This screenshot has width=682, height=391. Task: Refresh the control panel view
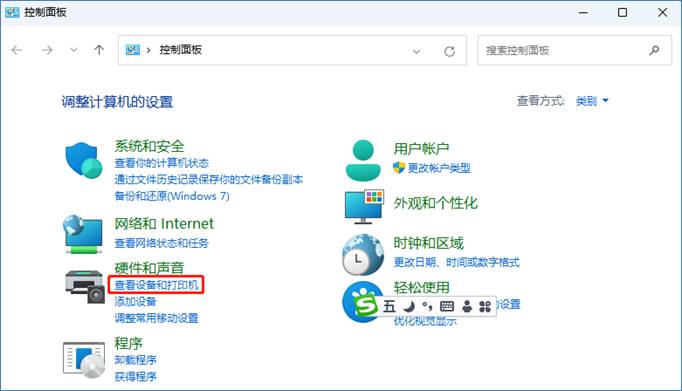449,51
